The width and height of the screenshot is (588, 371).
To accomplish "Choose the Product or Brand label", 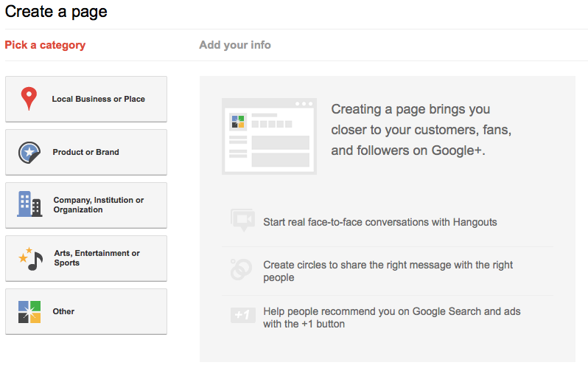I will tap(85, 152).
